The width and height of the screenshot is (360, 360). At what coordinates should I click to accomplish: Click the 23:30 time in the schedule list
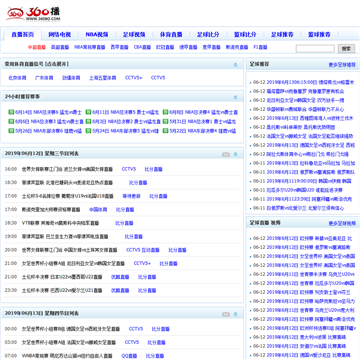[x=11, y=290]
